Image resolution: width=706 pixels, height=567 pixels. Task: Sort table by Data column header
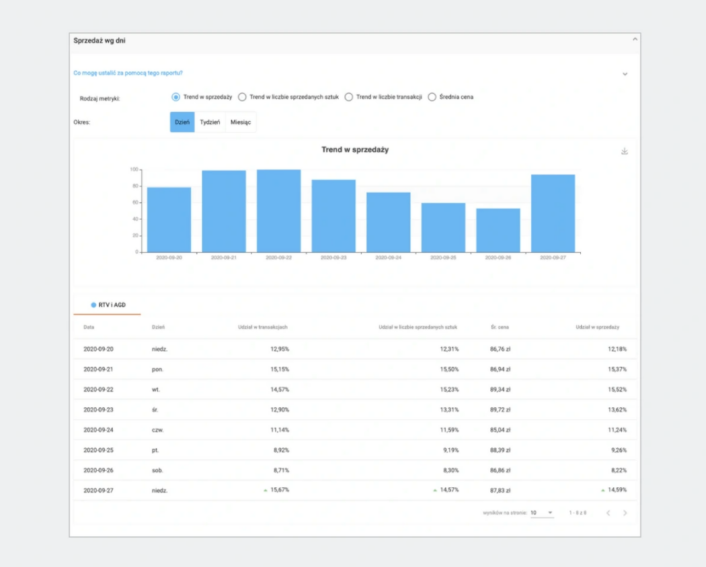click(89, 327)
